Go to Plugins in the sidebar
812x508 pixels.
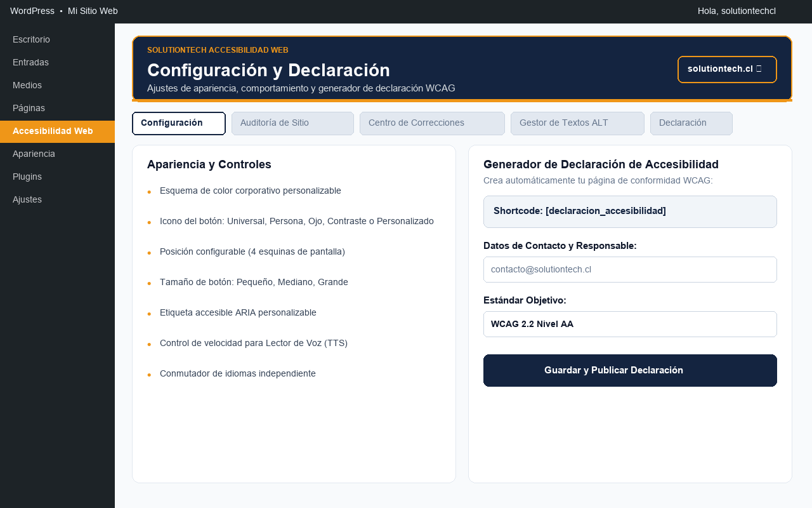pyautogui.click(x=57, y=177)
